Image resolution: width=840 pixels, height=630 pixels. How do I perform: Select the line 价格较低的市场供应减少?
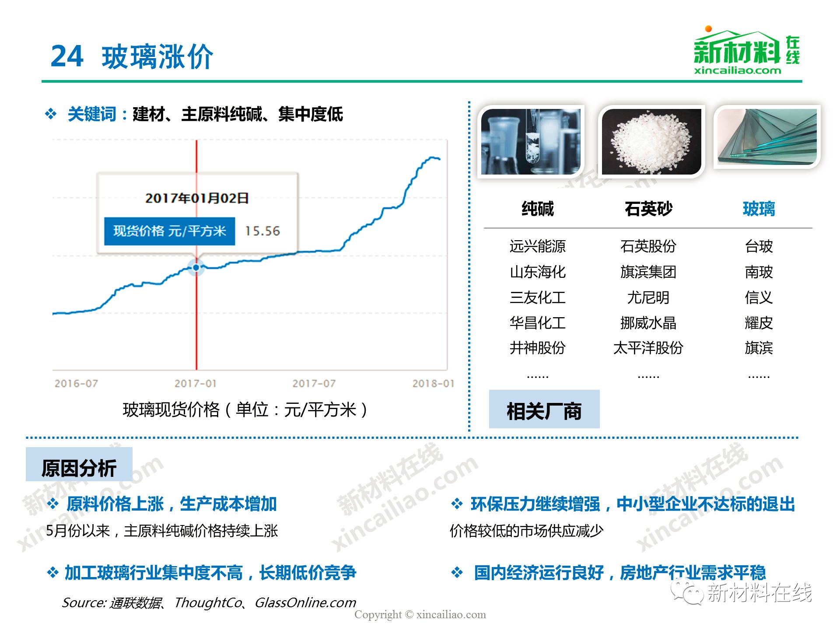(x=527, y=531)
